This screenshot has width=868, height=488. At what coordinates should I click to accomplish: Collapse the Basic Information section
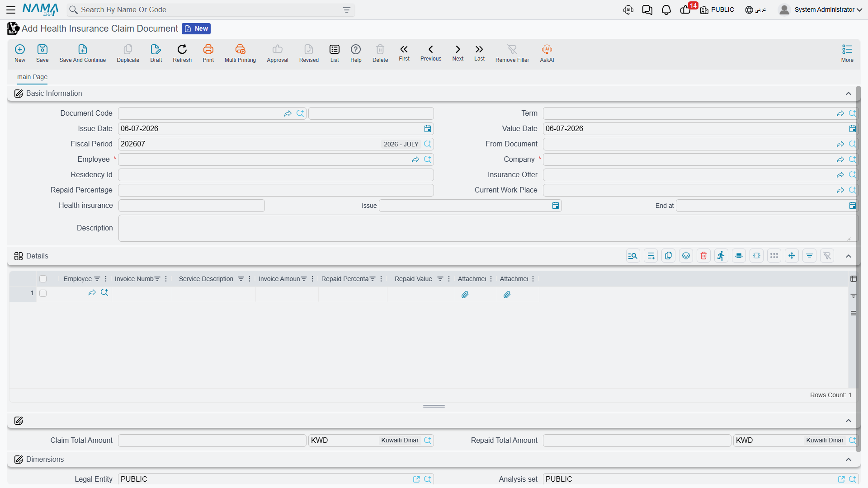(x=849, y=94)
